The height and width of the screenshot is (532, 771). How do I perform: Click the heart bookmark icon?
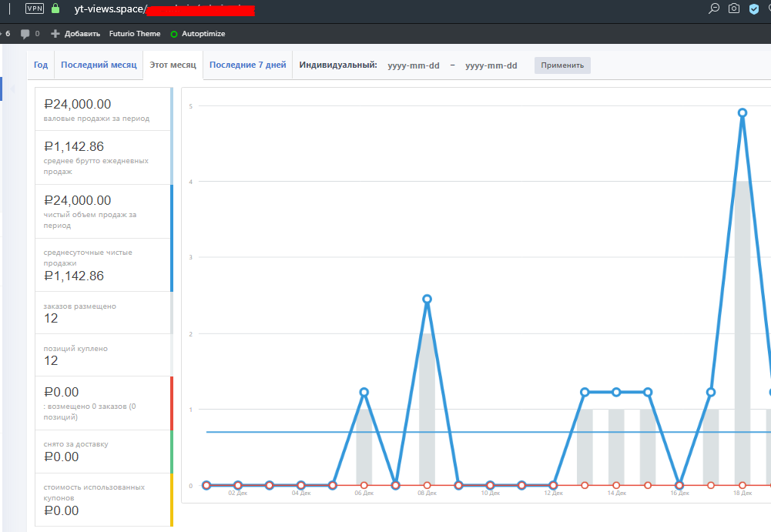(768, 9)
